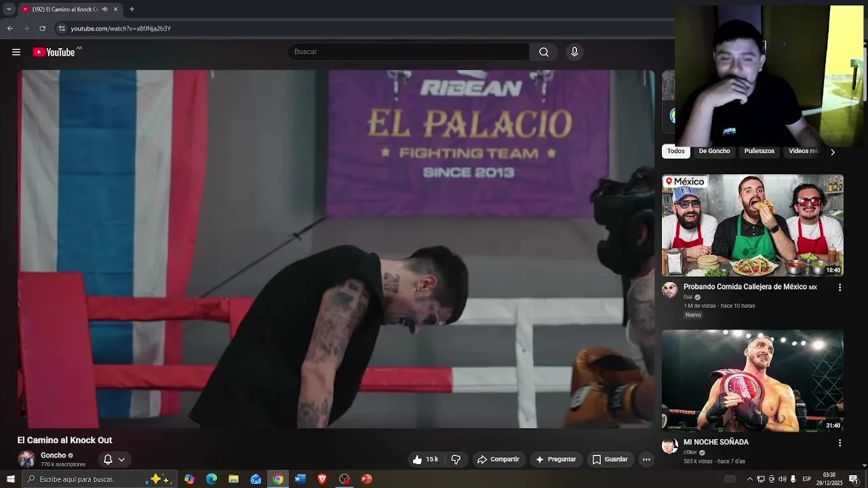
Task: Go back with the browser back arrow
Action: (x=10, y=28)
